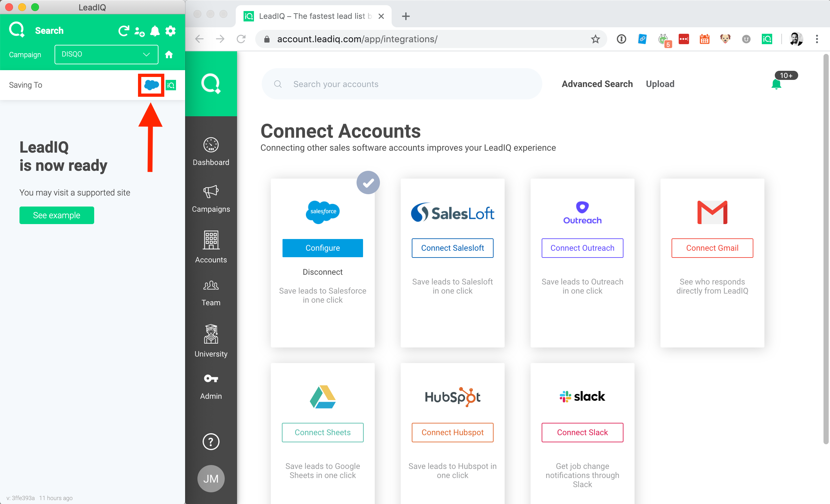Expand the DISQO campaign dropdown
The width and height of the screenshot is (830, 504).
click(x=106, y=54)
